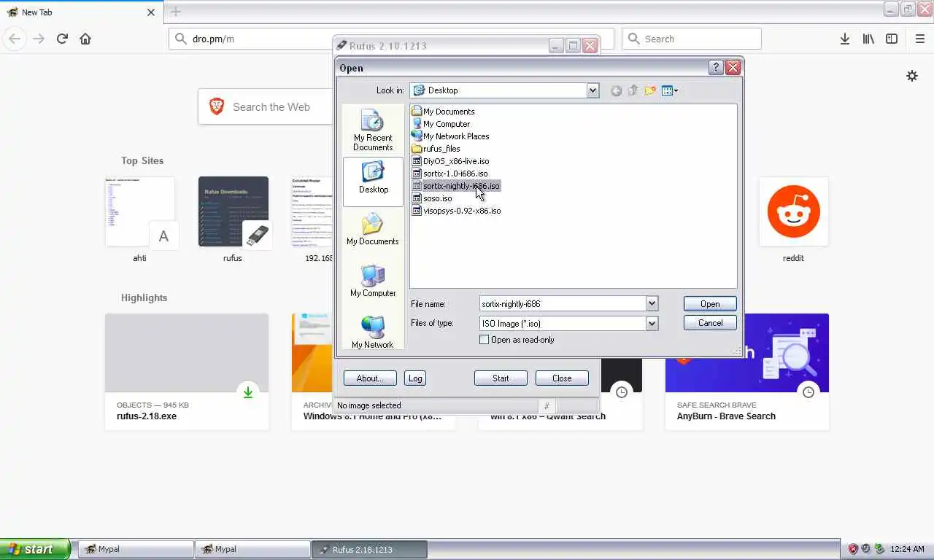
Task: Select New Tab browser tab
Action: (x=80, y=12)
